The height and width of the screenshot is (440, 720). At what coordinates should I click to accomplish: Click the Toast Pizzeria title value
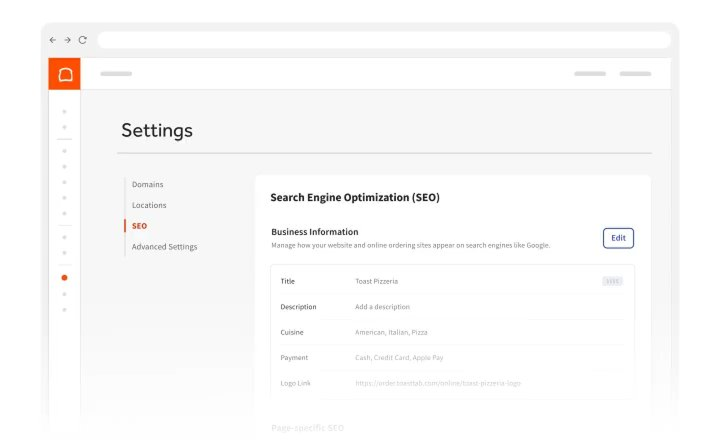tap(377, 281)
